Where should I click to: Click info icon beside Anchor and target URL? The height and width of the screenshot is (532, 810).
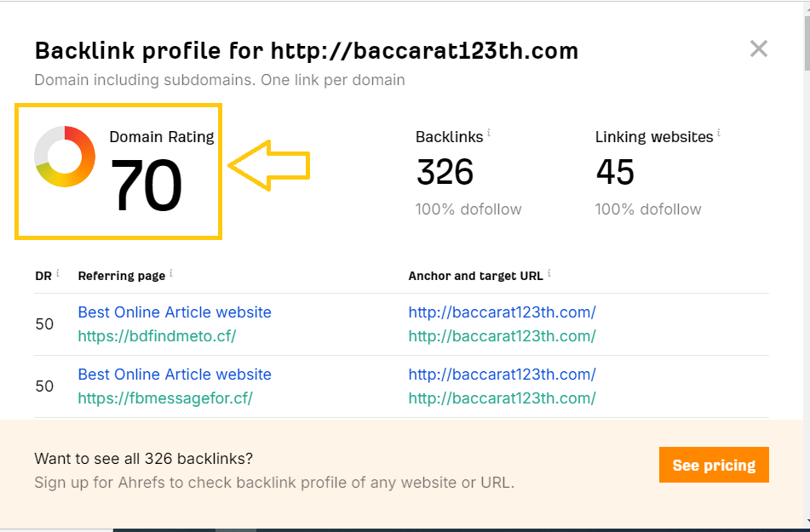pyautogui.click(x=549, y=274)
